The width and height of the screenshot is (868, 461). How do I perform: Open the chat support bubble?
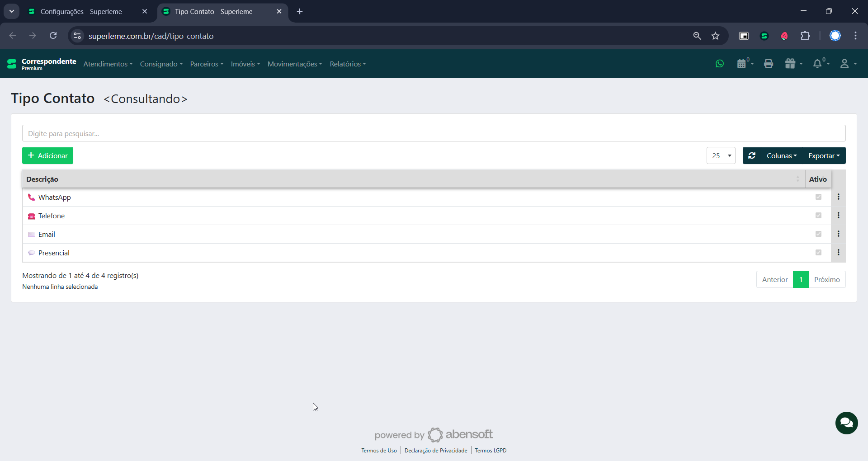pos(846,423)
